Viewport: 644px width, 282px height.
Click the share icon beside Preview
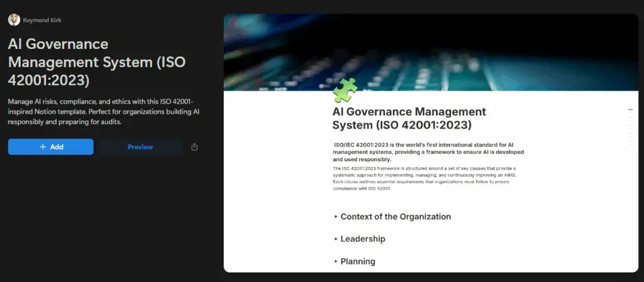(x=194, y=147)
